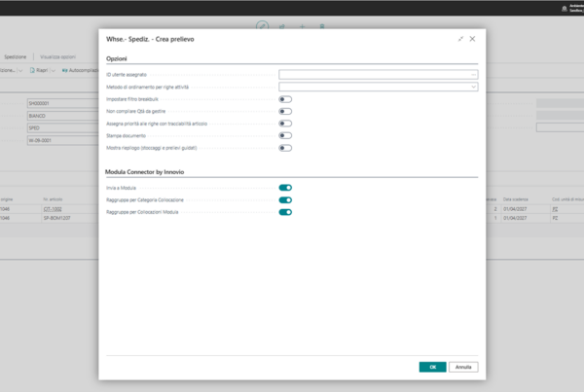Toggle Imposta filtro breakbulk switch

(285, 99)
